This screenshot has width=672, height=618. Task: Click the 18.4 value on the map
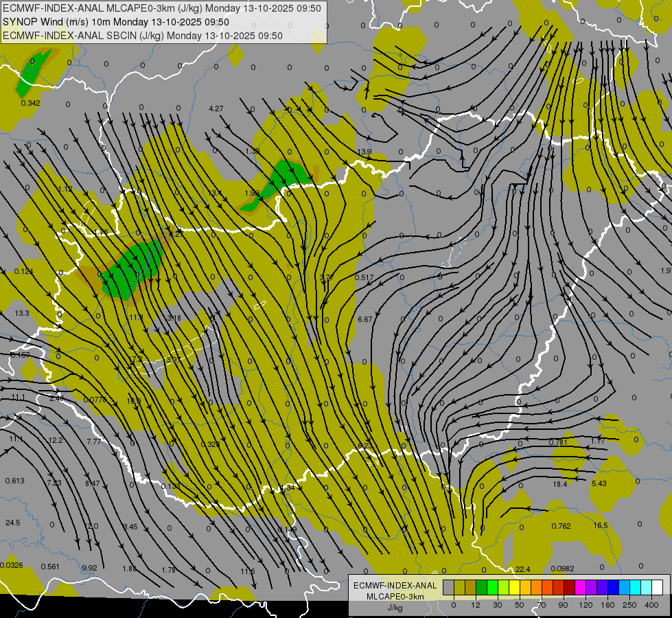click(x=560, y=484)
